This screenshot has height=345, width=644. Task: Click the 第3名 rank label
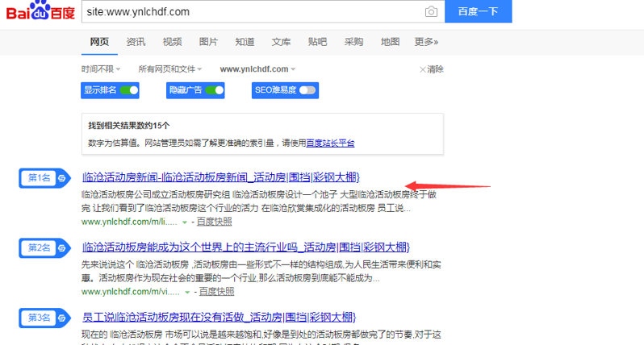point(39,318)
